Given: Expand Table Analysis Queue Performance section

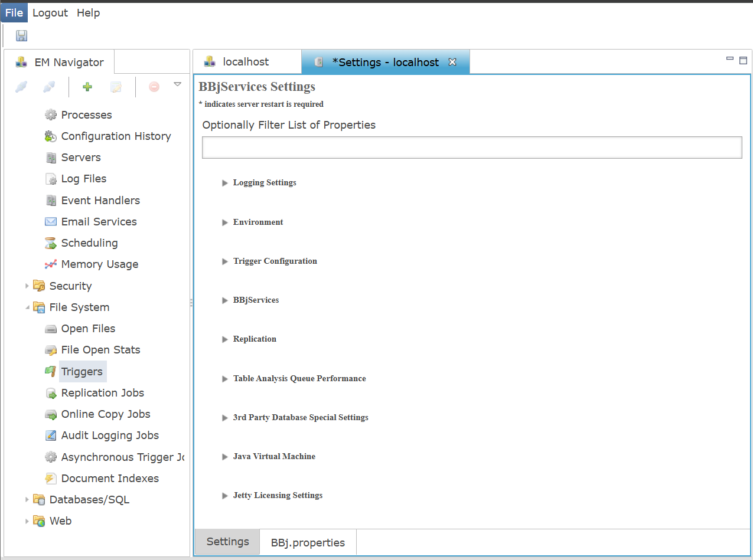Looking at the screenshot, I should coord(225,379).
